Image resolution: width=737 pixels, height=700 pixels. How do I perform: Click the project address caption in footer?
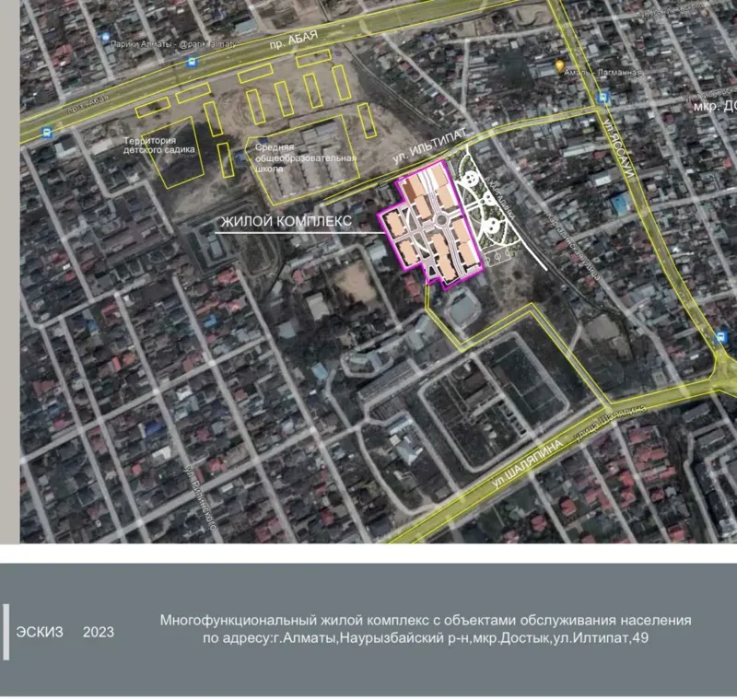426,629
